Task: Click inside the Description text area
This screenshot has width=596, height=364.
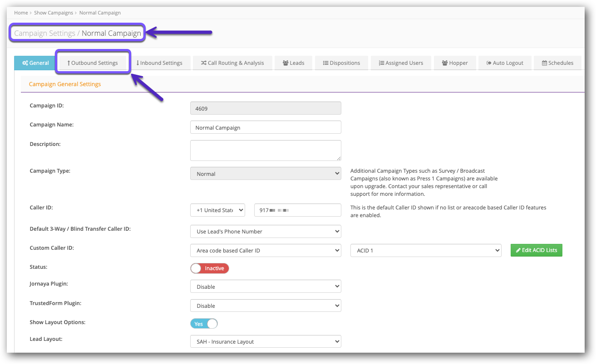Action: coord(266,150)
